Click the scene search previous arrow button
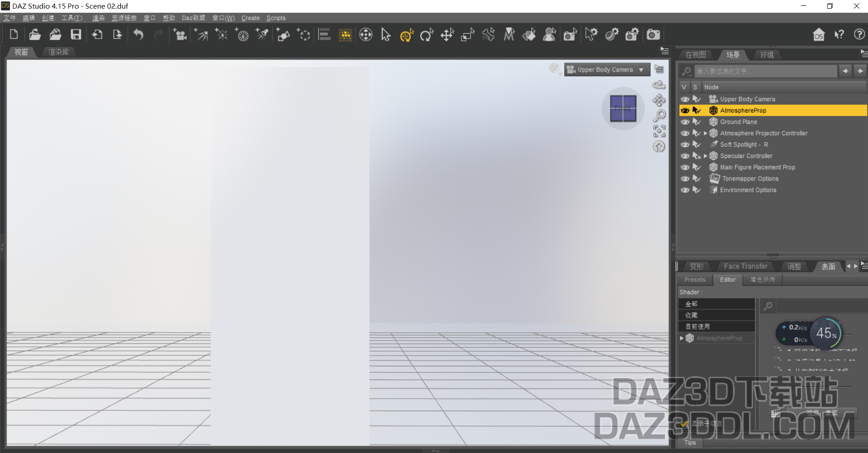 point(845,71)
